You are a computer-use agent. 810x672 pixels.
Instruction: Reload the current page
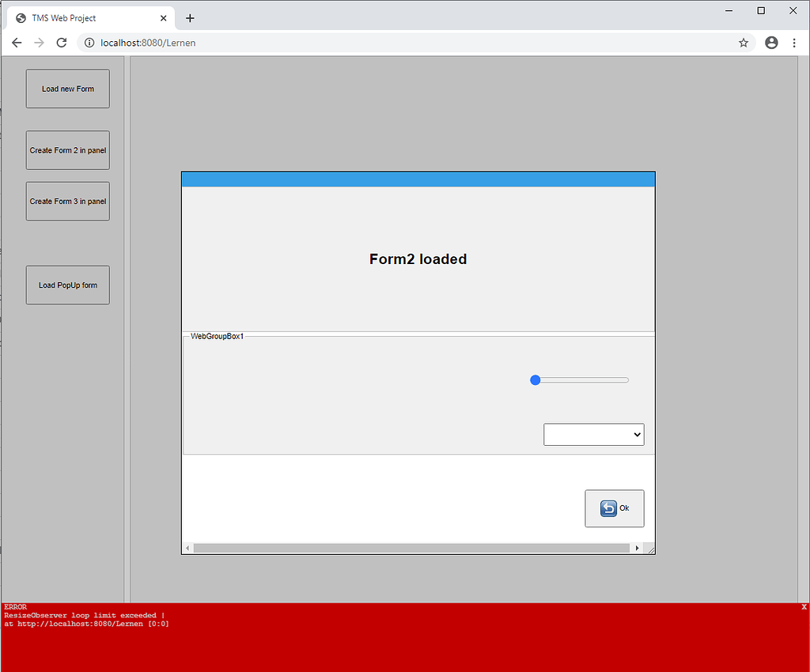pyautogui.click(x=62, y=43)
